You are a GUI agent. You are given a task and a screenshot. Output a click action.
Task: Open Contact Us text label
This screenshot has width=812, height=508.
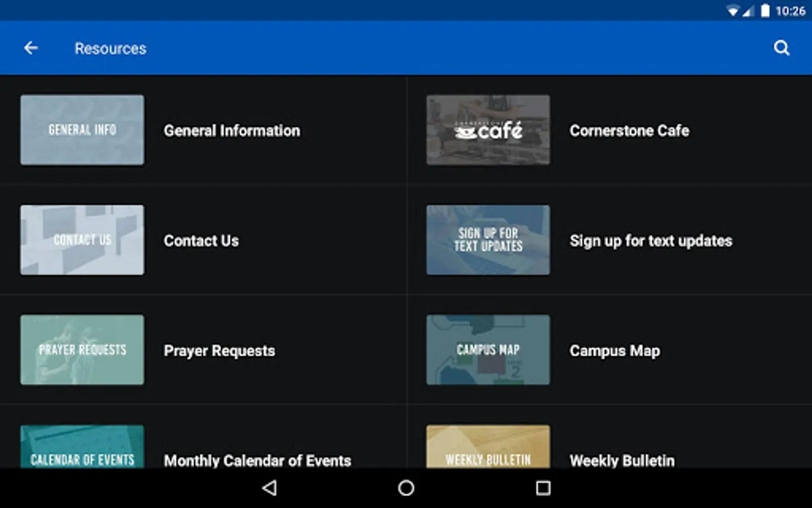(201, 240)
